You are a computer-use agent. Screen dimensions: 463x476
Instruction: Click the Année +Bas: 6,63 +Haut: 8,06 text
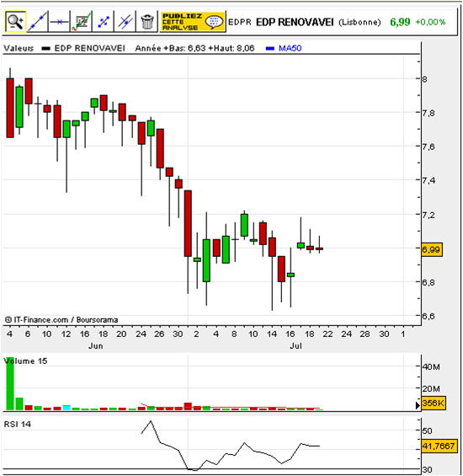coord(194,48)
